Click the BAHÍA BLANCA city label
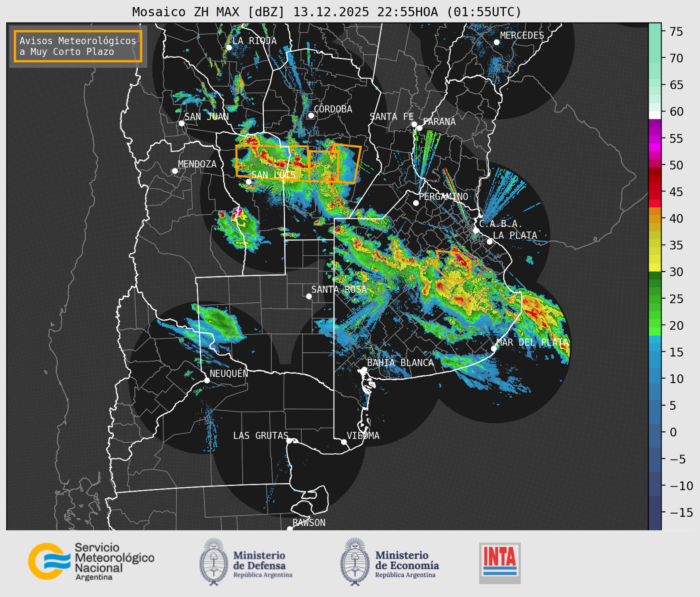Screen dimensions: 700x597 pyautogui.click(x=400, y=363)
